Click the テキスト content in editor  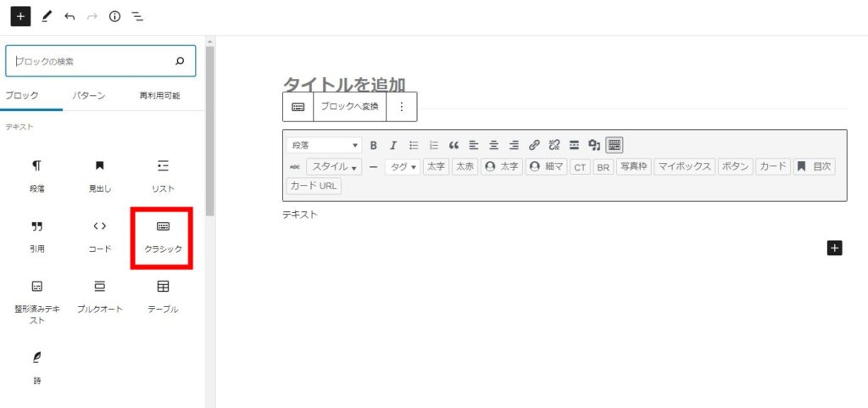[x=300, y=215]
